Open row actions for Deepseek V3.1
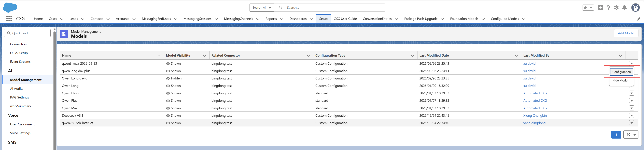This screenshot has width=644, height=150. click(x=632, y=115)
